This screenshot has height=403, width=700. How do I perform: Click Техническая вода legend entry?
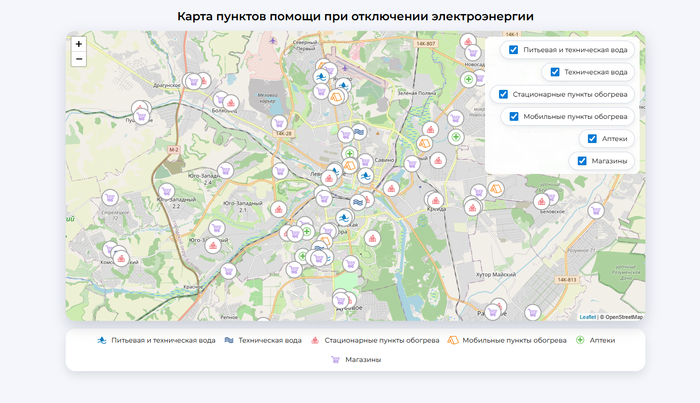tap(263, 340)
